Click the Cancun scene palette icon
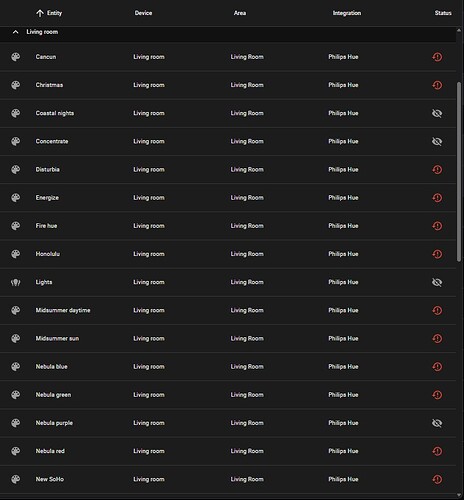This screenshot has height=500, width=464. pos(16,57)
